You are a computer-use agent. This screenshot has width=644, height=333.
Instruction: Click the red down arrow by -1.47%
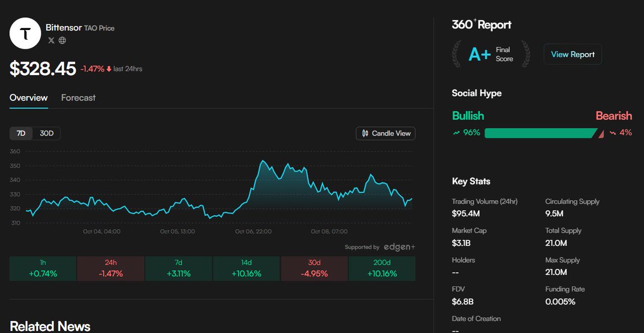(109, 69)
